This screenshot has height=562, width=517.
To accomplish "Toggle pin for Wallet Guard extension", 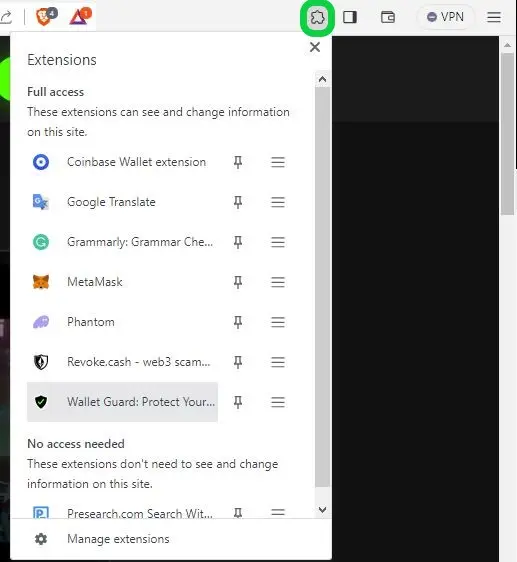I will click(x=238, y=402).
